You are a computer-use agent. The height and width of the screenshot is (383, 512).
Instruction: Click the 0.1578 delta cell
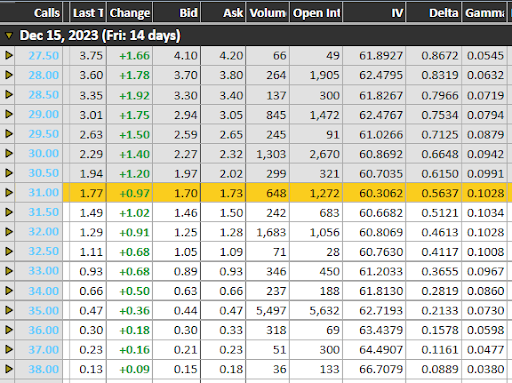(x=434, y=330)
